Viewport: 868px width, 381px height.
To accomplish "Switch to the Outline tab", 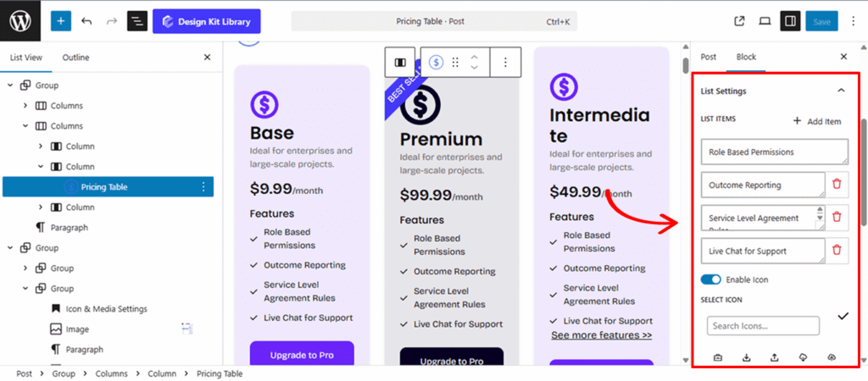I will pyautogui.click(x=75, y=58).
